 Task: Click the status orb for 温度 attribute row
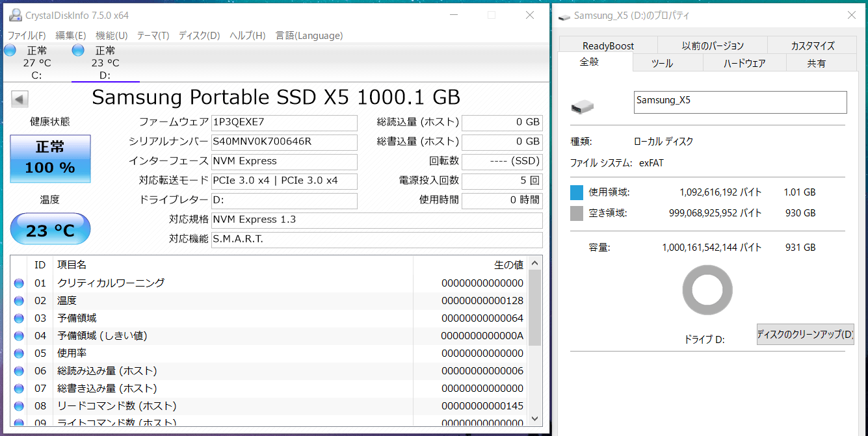tap(19, 301)
